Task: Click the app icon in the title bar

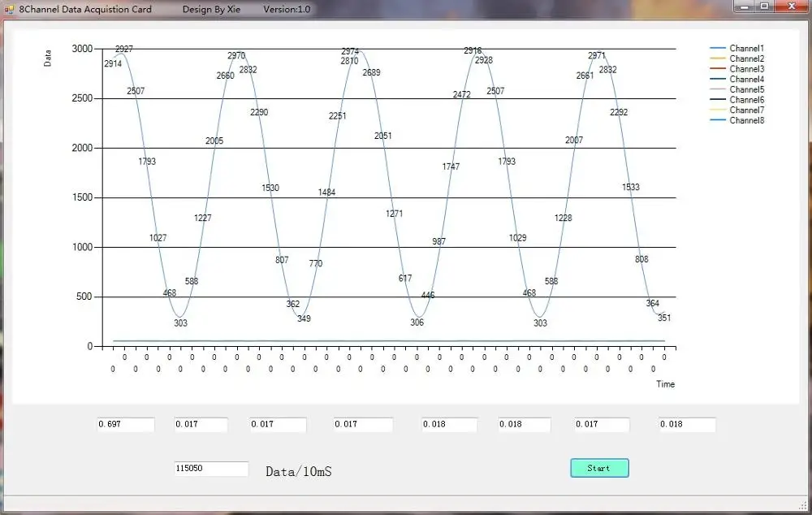Action: [x=9, y=9]
